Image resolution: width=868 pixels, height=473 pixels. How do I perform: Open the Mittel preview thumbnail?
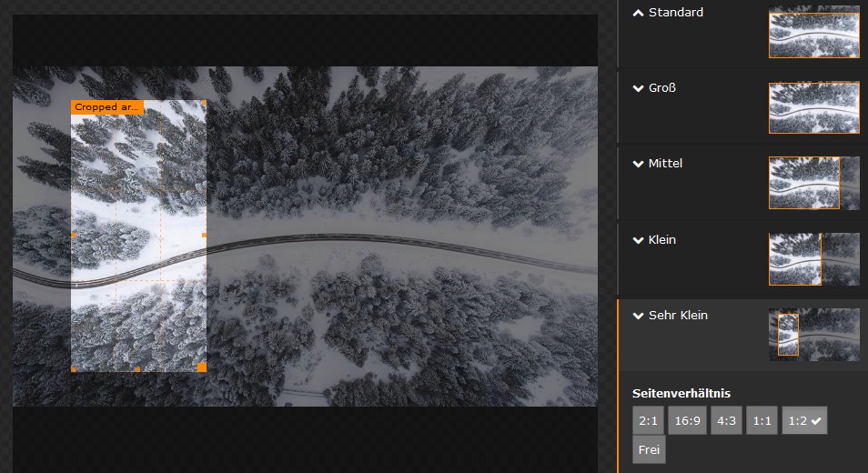813,183
